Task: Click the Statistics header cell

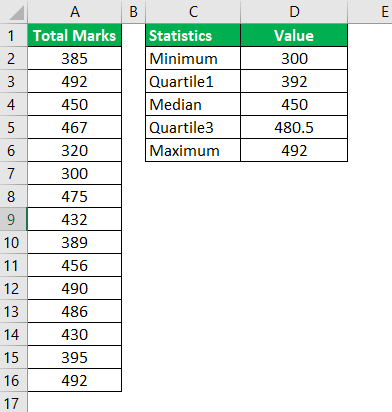Action: point(193,35)
